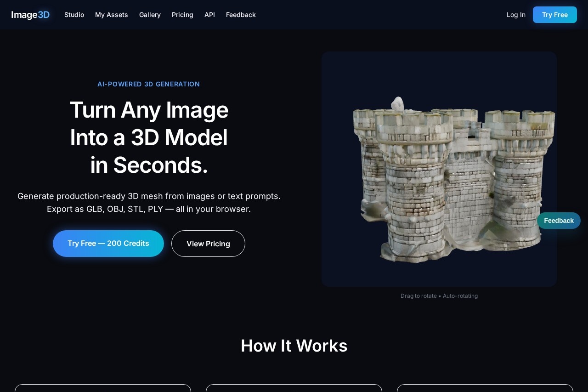Click View Pricing
The height and width of the screenshot is (392, 588).
pyautogui.click(x=208, y=244)
